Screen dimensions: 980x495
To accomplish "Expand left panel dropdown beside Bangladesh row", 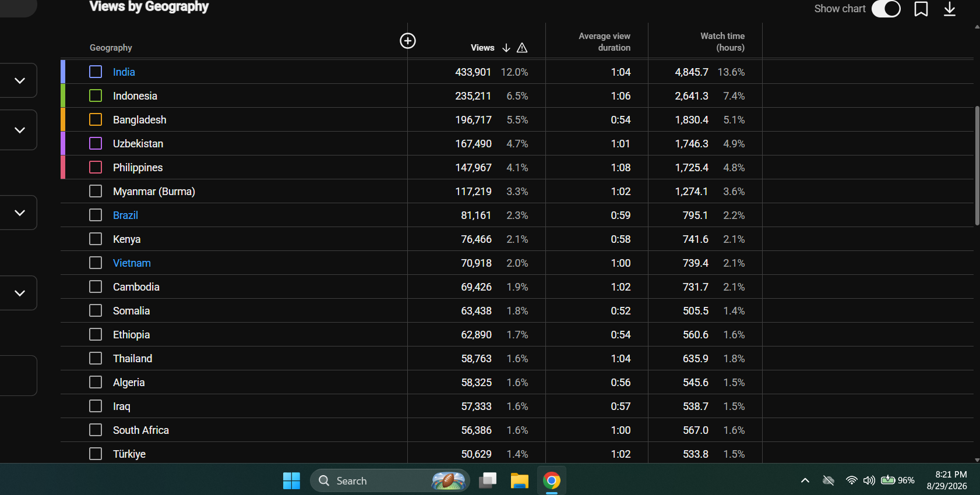I will point(19,130).
